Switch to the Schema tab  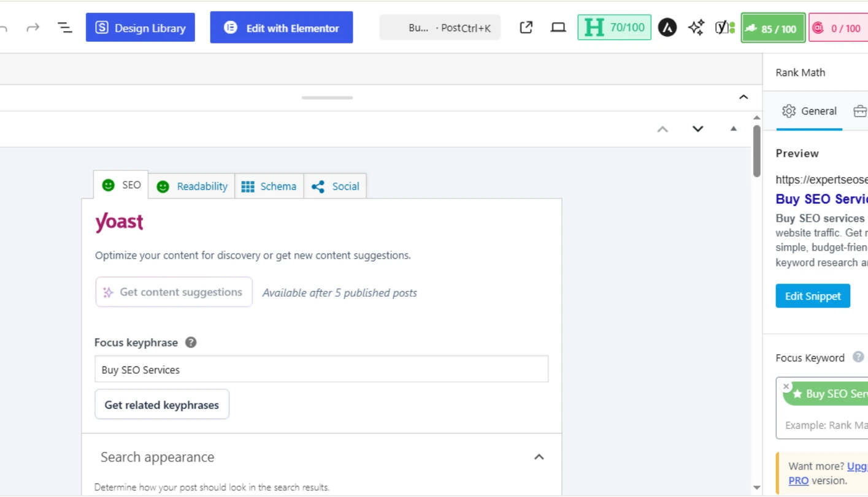pyautogui.click(x=269, y=186)
